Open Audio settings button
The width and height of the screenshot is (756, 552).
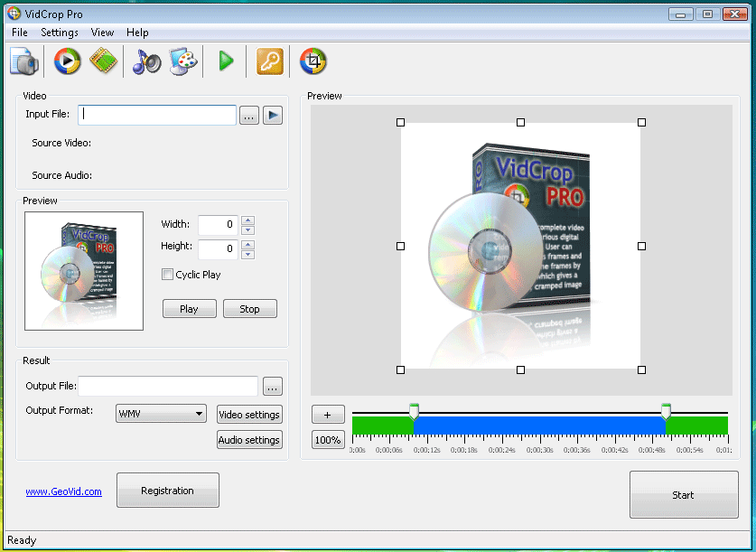pyautogui.click(x=249, y=440)
